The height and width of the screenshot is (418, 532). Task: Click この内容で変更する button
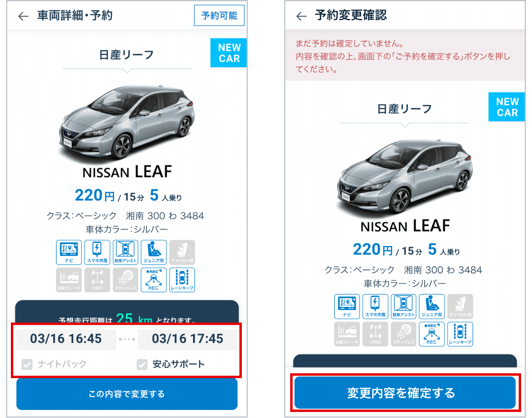click(x=127, y=394)
